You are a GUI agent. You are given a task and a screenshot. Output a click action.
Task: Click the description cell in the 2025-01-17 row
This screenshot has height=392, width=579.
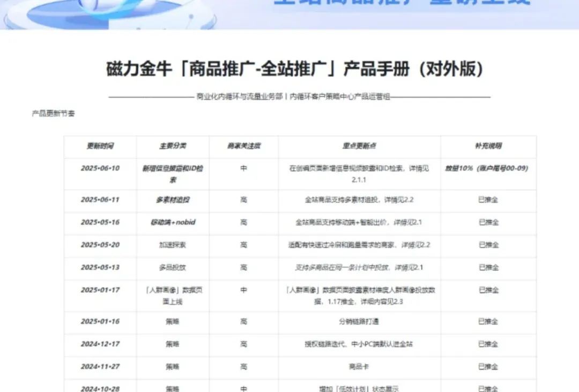pyautogui.click(x=359, y=296)
